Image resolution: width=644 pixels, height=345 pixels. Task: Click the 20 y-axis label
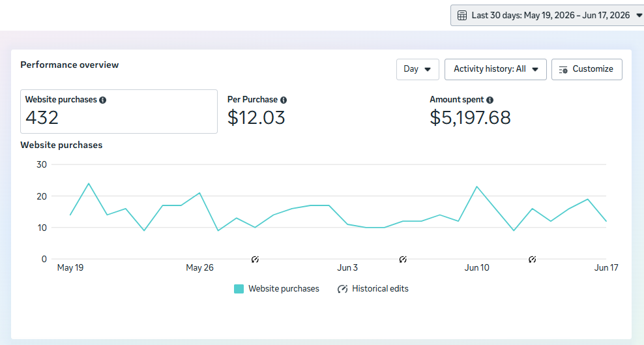[x=42, y=196]
